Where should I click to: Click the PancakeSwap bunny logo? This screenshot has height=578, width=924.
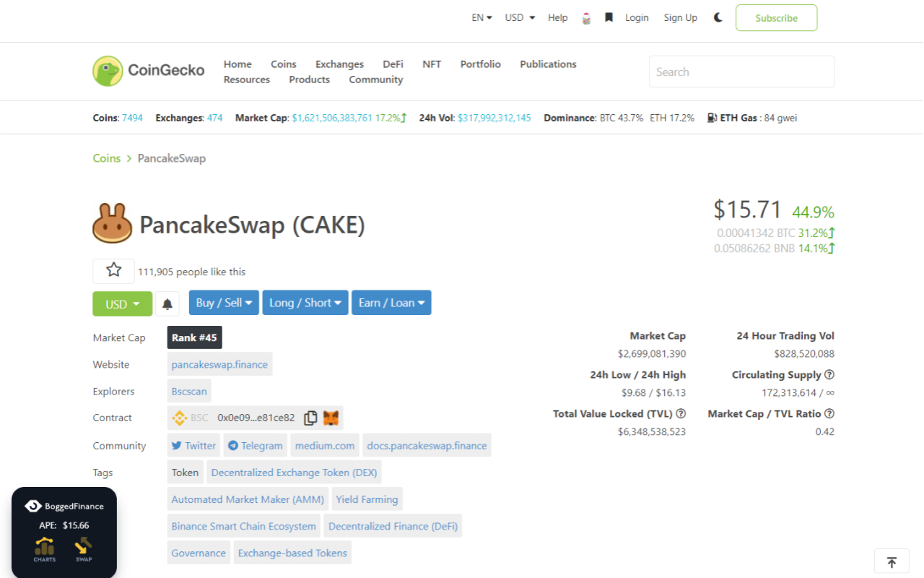[112, 223]
